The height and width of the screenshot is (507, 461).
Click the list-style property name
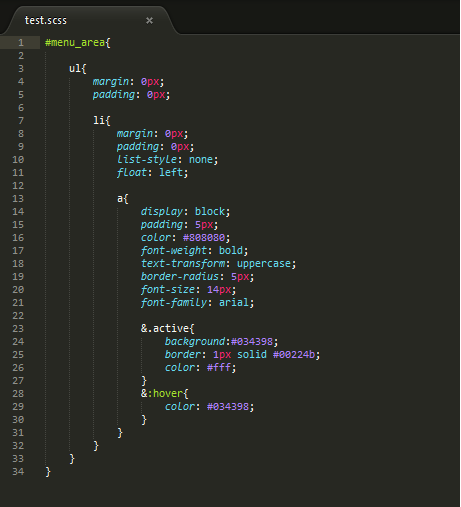(147, 160)
